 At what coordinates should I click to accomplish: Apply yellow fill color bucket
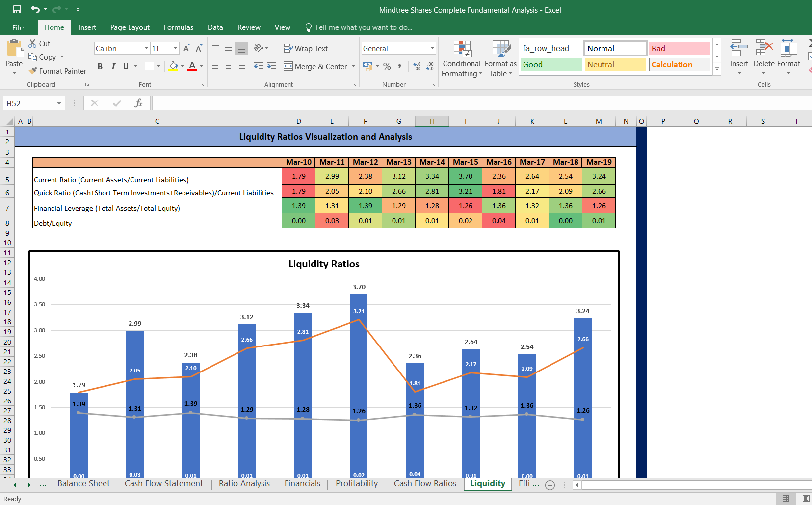pos(173,66)
